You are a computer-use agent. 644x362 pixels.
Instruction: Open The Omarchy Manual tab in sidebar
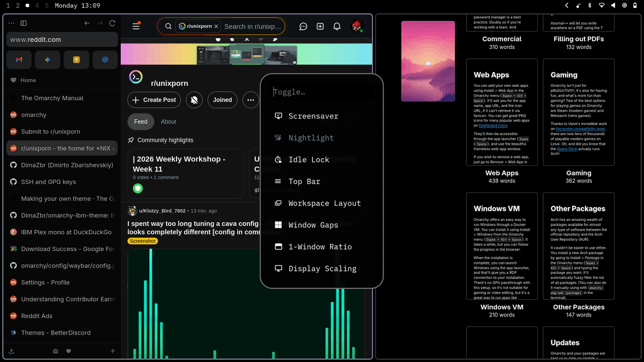pyautogui.click(x=62, y=98)
